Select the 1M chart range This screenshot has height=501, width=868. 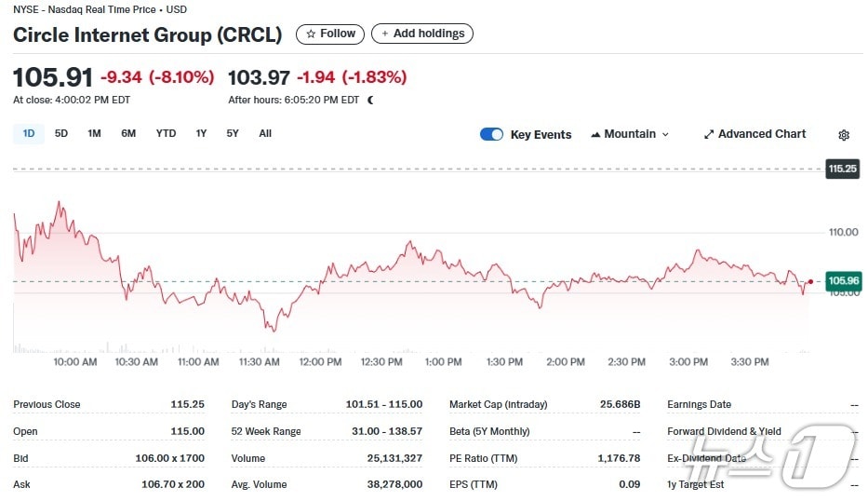(x=94, y=133)
